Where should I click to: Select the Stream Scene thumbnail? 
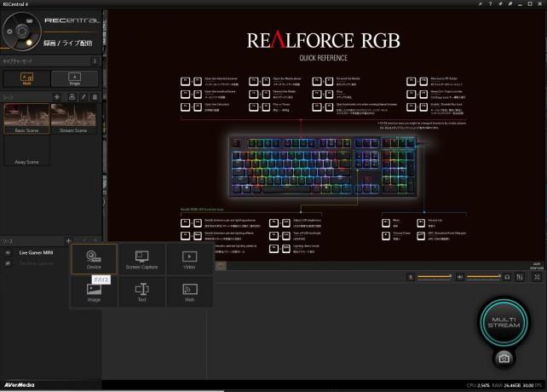click(74, 118)
